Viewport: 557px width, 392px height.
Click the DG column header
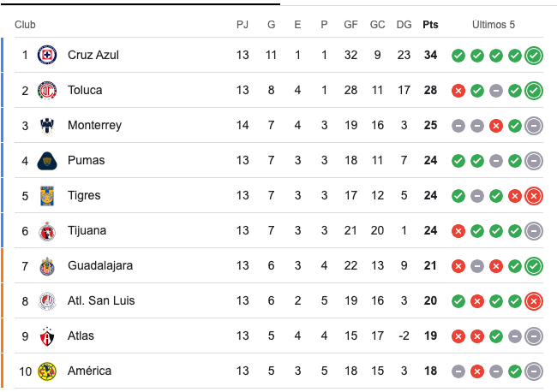pyautogui.click(x=404, y=25)
